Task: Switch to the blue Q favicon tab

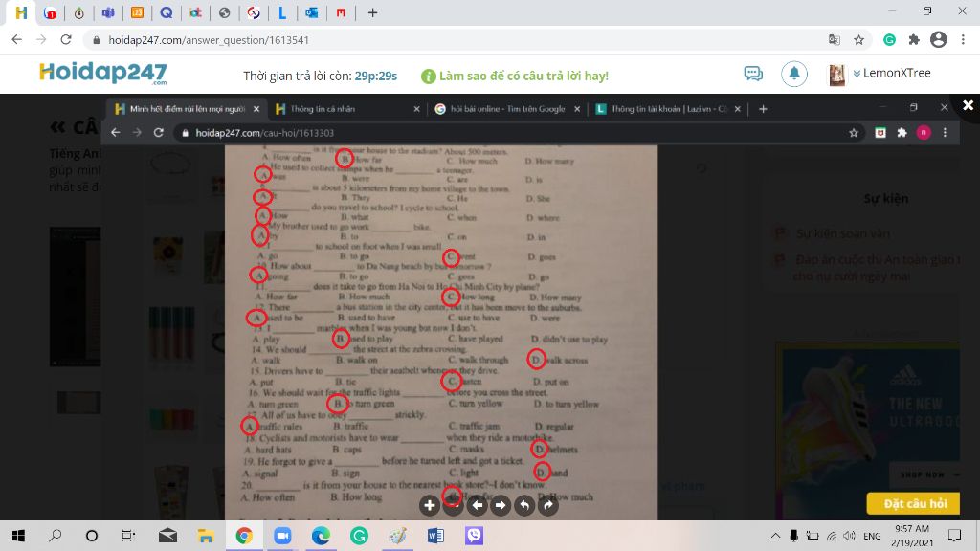Action: (x=166, y=12)
